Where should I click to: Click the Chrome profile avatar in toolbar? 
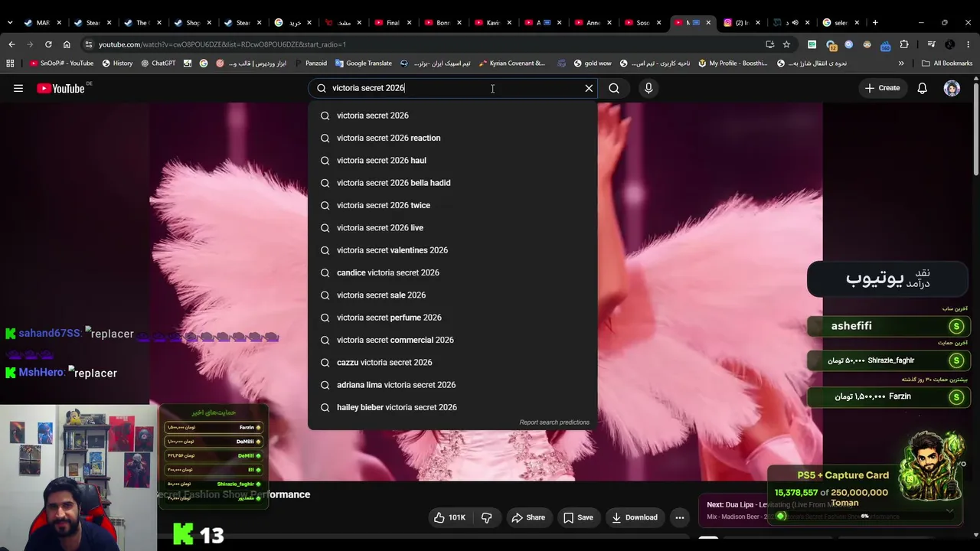[x=950, y=44]
